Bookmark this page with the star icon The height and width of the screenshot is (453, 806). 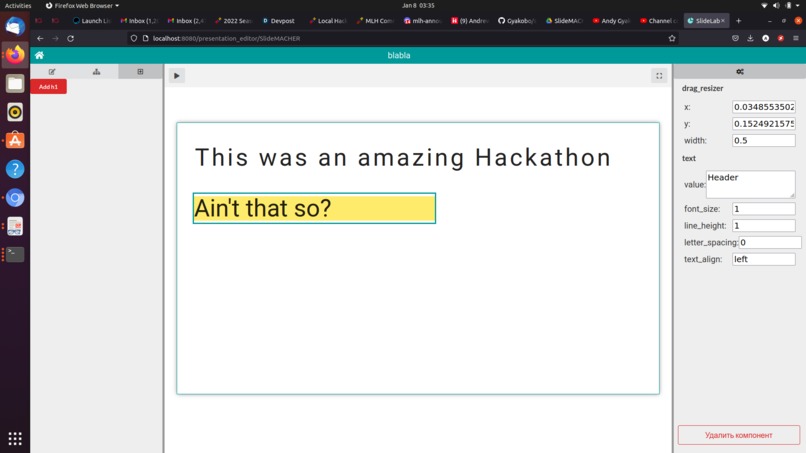click(671, 38)
